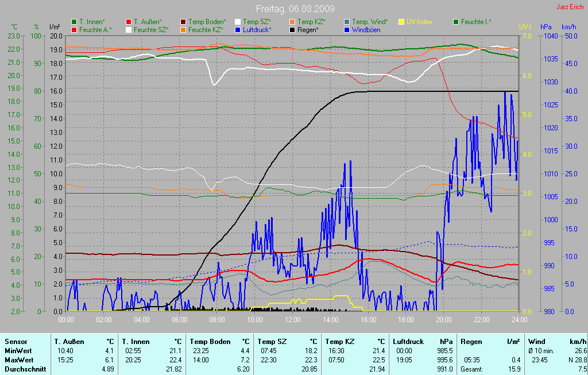Click the red 'Jarz Erich' text
Screen dimensions: 588x375
tap(570, 7)
